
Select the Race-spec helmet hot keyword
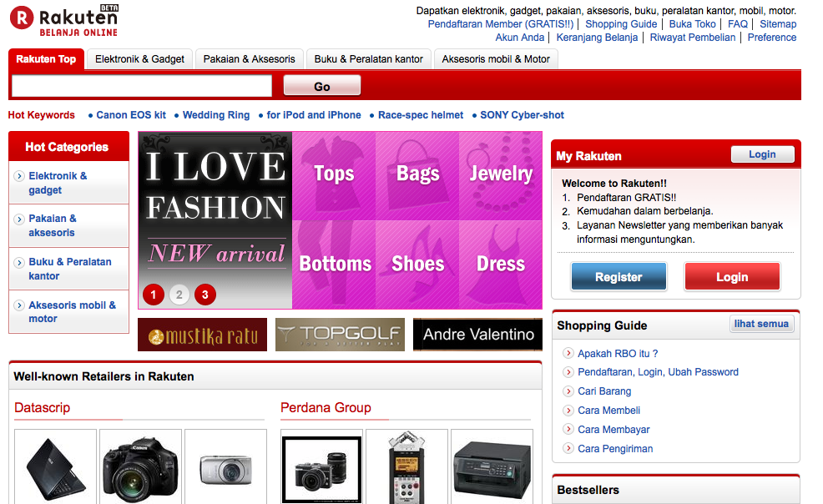click(x=421, y=115)
